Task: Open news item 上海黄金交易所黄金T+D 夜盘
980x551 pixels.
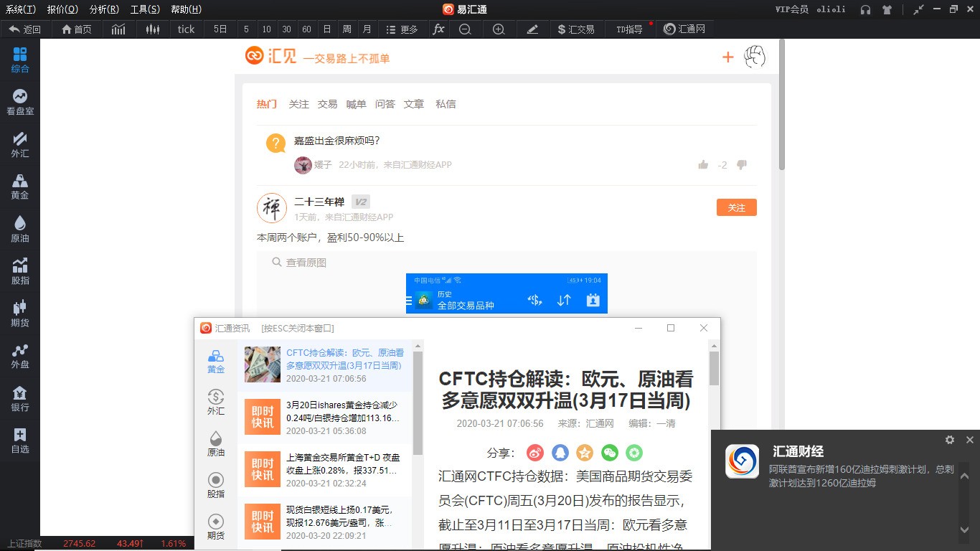Action: pyautogui.click(x=325, y=469)
